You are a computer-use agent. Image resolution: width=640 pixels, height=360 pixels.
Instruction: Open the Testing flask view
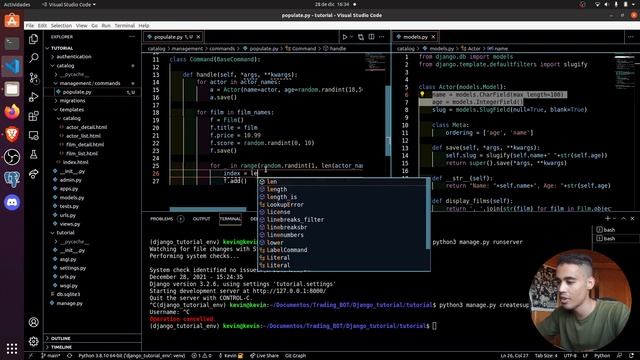pyautogui.click(x=34, y=155)
